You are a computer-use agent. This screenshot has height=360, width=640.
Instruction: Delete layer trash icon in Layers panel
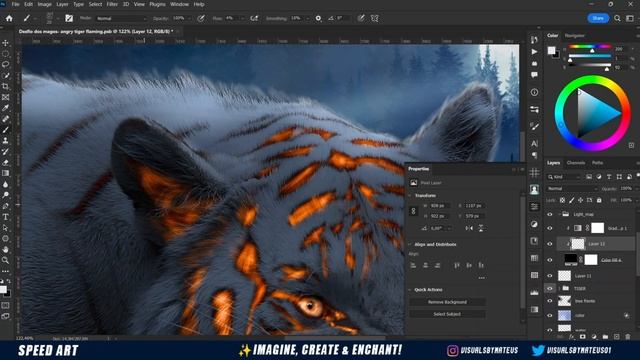tap(628, 337)
